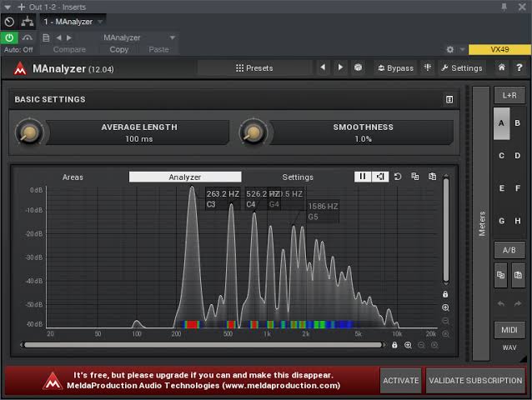Screen dimensions: 532x400
Task: Switch to the Analyzer tab
Action: 185,177
